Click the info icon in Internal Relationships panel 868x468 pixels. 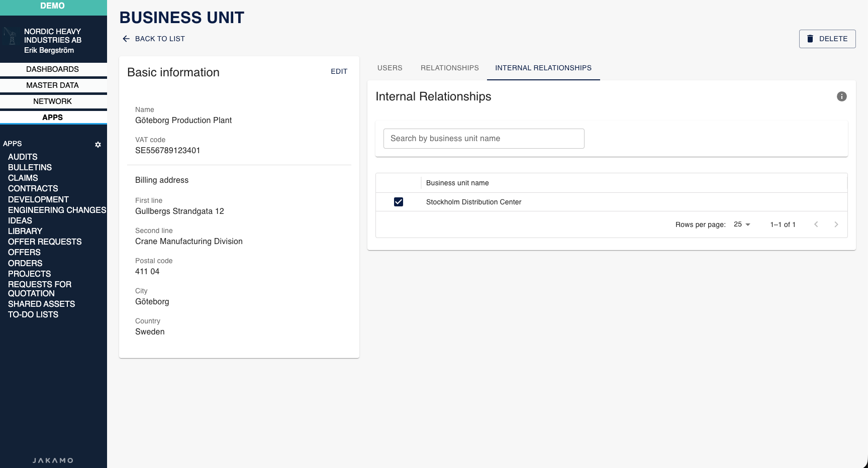[x=842, y=96]
